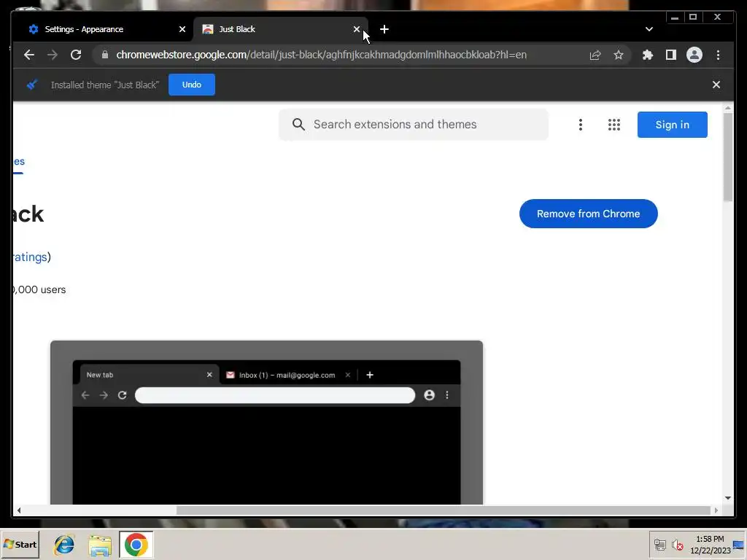
Task: Open the Extensions puzzle icon
Action: (648, 55)
